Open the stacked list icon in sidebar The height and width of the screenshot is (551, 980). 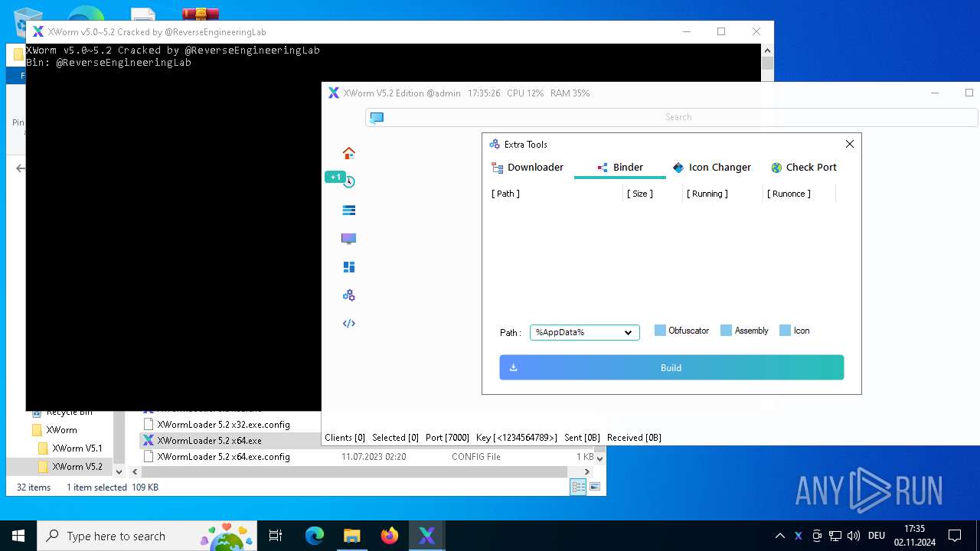click(348, 210)
